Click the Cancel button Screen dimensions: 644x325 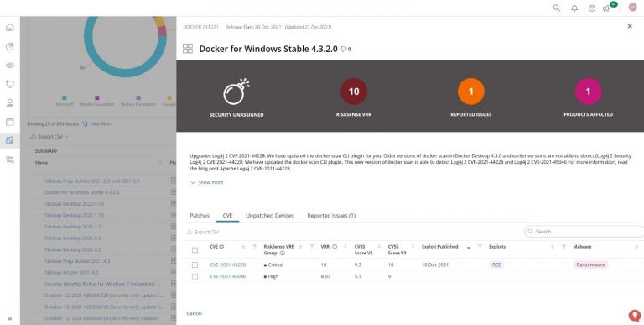(195, 313)
